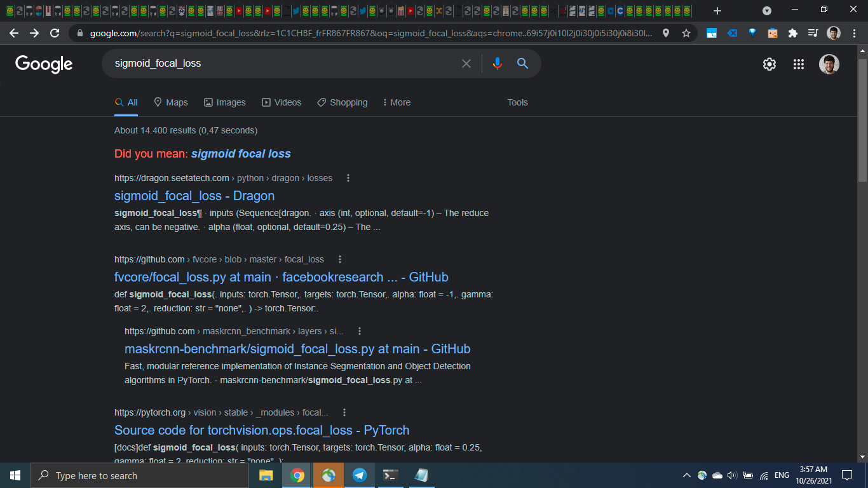Open the fvcore/focal_loss.py GitHub result
This screenshot has width=868, height=488.
[281, 277]
